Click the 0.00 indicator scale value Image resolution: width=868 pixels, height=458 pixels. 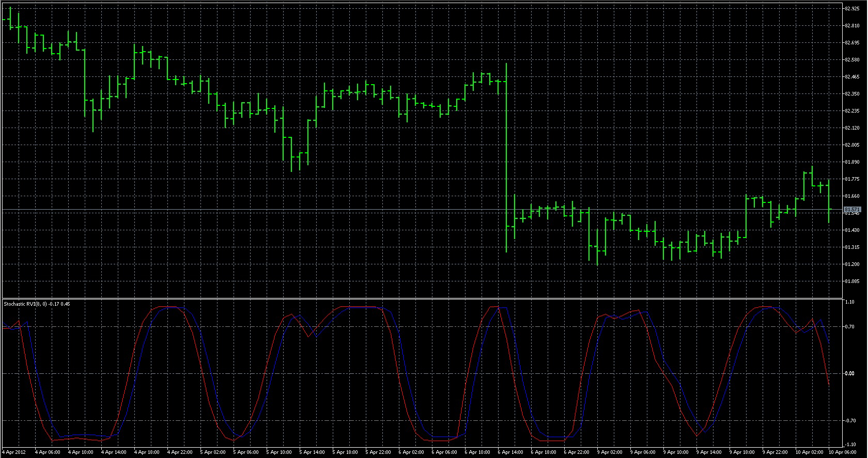point(849,373)
